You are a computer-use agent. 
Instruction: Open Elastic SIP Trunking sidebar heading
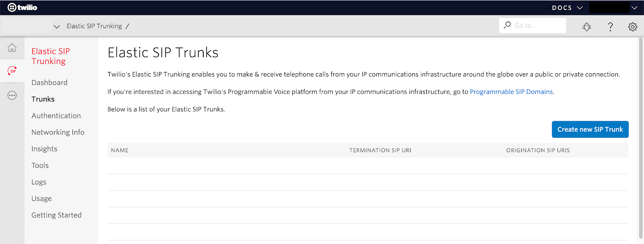[x=51, y=56]
